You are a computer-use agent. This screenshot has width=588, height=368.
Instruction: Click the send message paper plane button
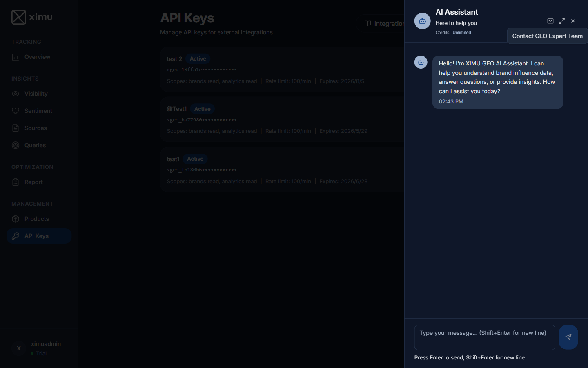coord(568,337)
